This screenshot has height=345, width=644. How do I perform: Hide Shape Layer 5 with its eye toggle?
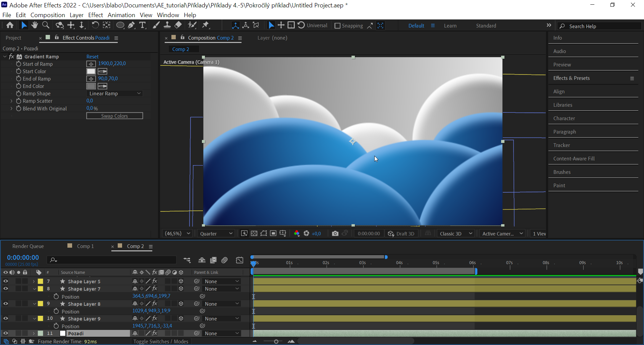5,281
